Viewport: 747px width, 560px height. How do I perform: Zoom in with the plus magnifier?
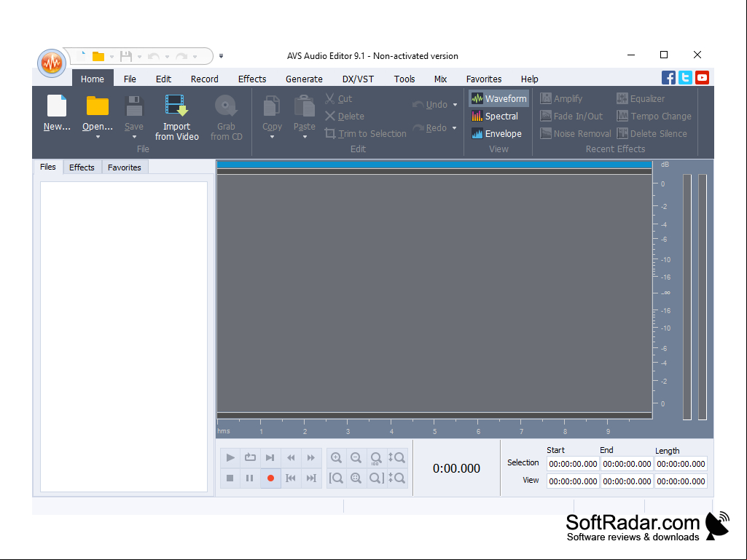(336, 457)
